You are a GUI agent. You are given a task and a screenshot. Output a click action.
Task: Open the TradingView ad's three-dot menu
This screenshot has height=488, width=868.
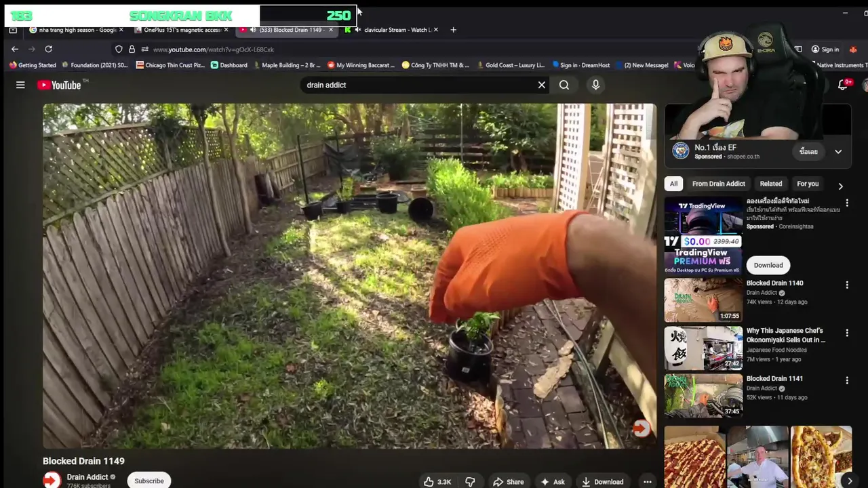coord(846,203)
